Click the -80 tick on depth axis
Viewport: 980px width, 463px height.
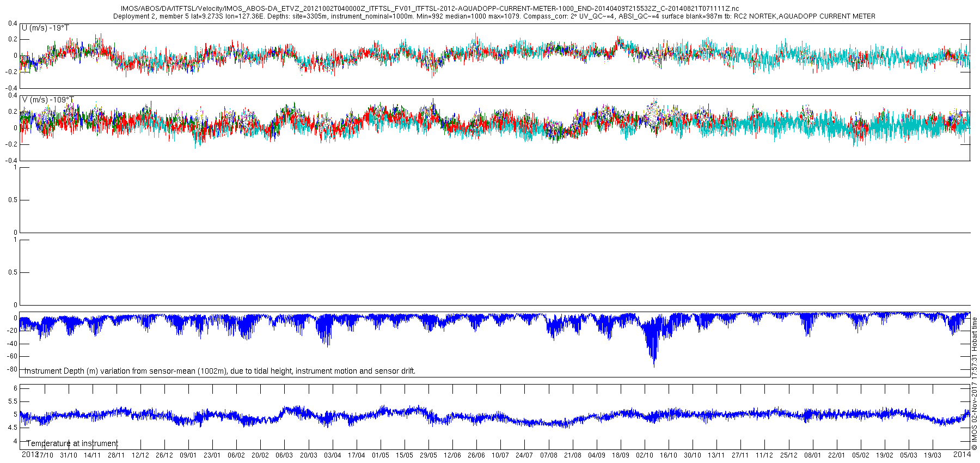12,369
